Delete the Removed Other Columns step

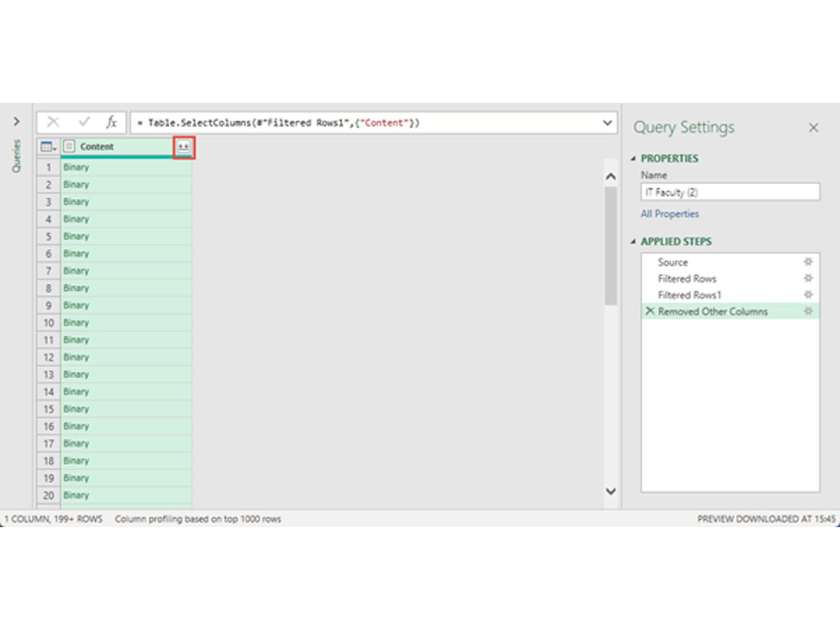click(x=650, y=311)
